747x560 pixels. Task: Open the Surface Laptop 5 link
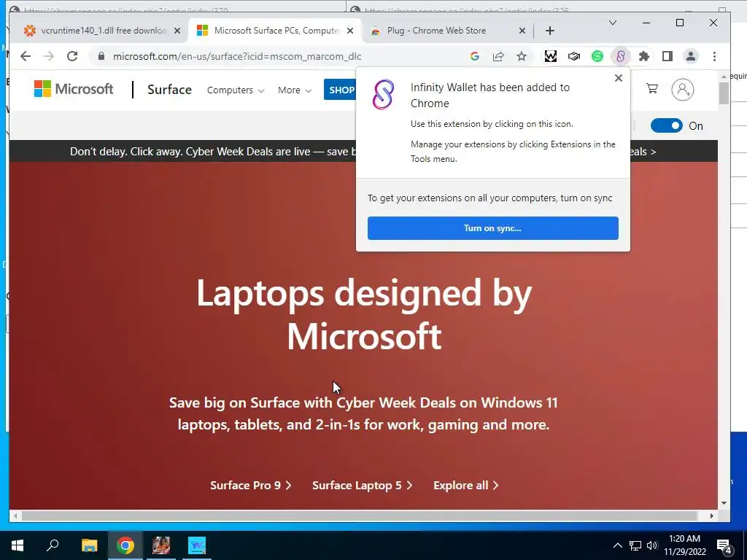tap(362, 485)
